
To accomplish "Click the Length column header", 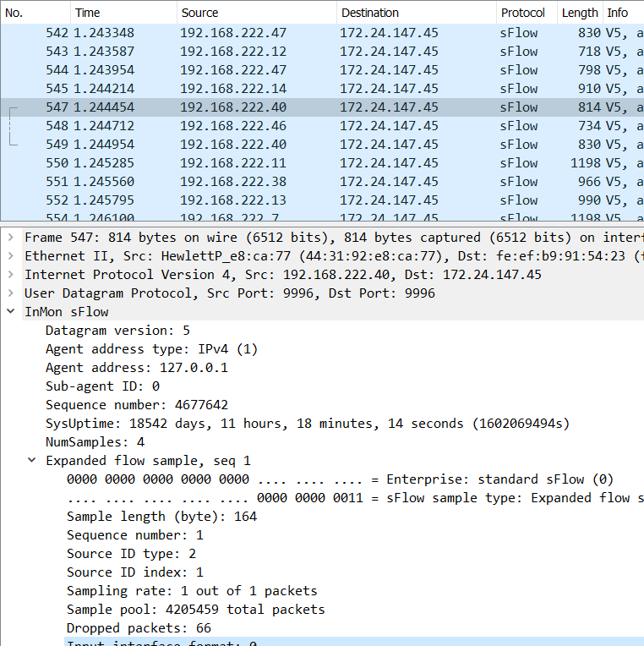I will click(579, 13).
